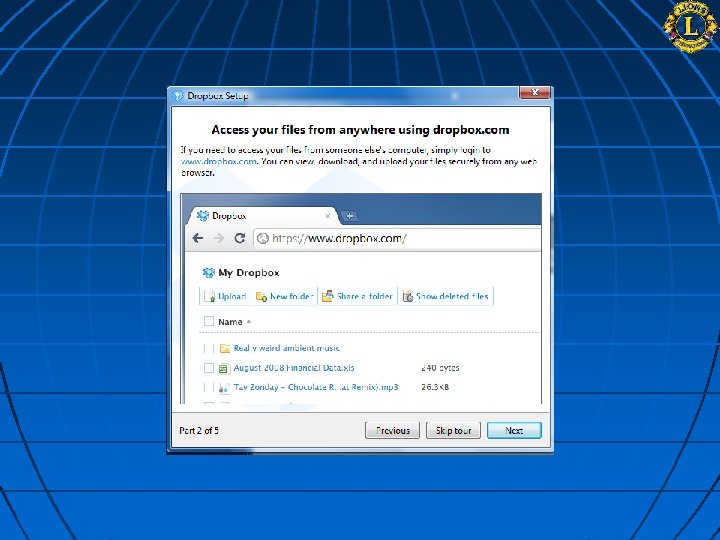This screenshot has width=720, height=540.
Task: Click the Skip tour button
Action: [x=453, y=430]
